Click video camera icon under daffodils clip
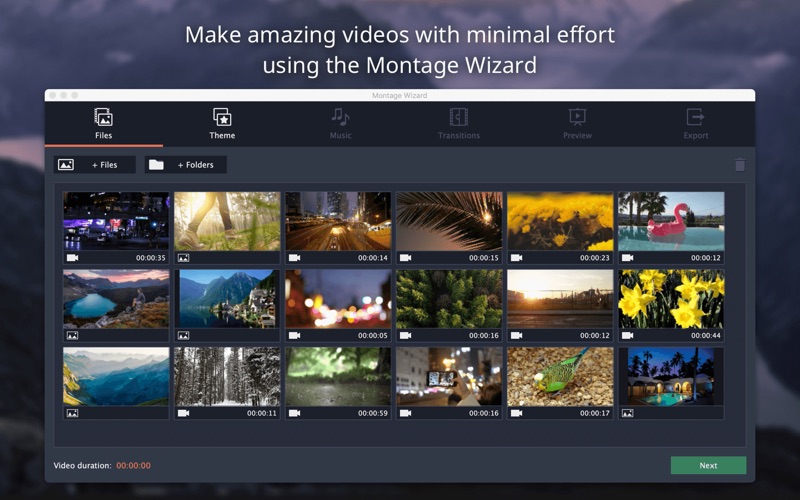 628,335
